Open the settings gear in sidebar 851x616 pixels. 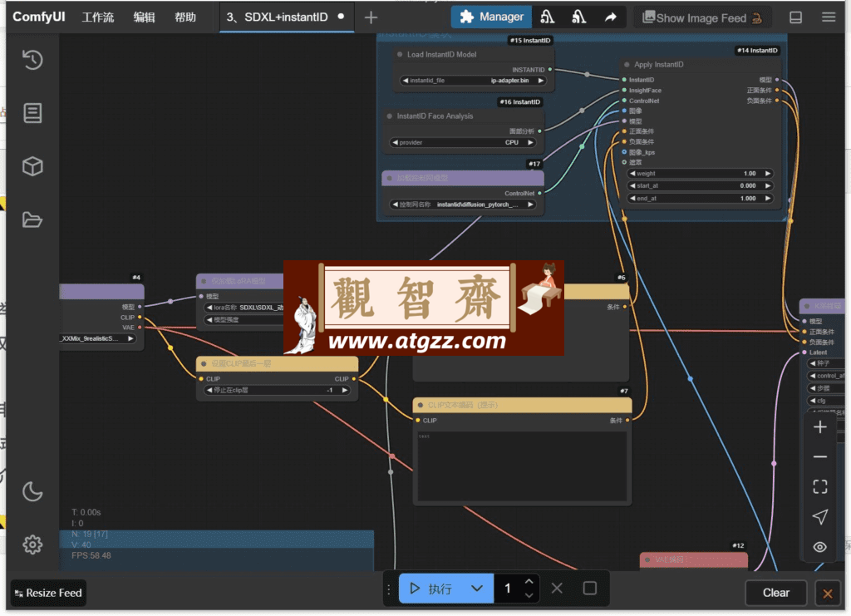(32, 545)
